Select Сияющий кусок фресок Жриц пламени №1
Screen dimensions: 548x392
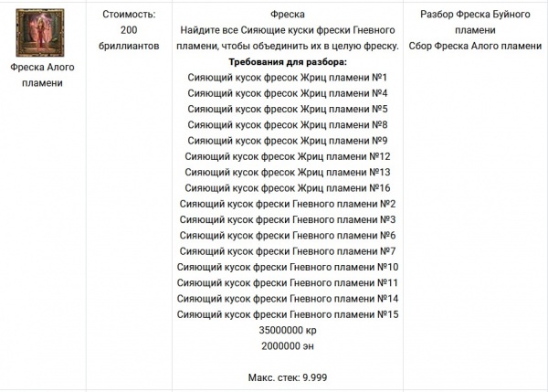(x=288, y=78)
